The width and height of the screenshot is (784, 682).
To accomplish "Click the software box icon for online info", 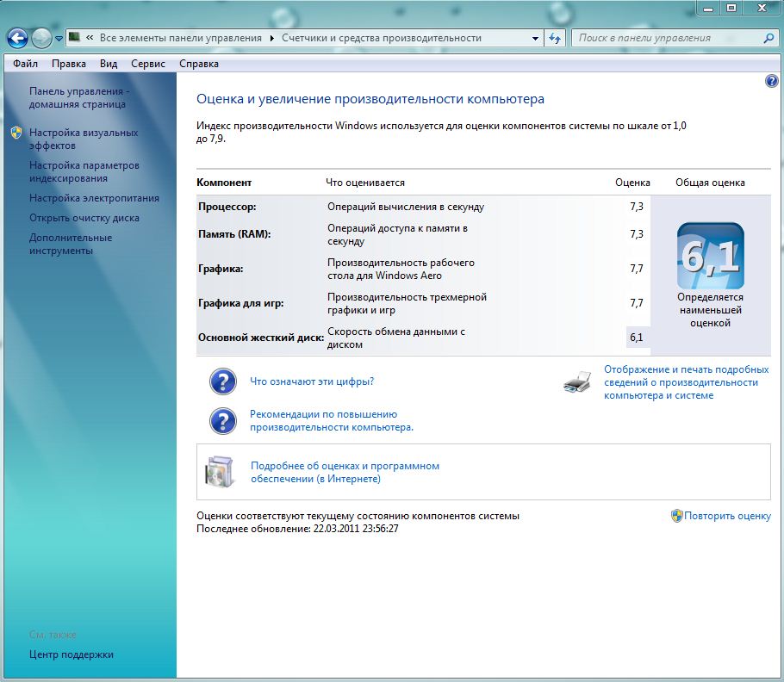I will coord(218,472).
